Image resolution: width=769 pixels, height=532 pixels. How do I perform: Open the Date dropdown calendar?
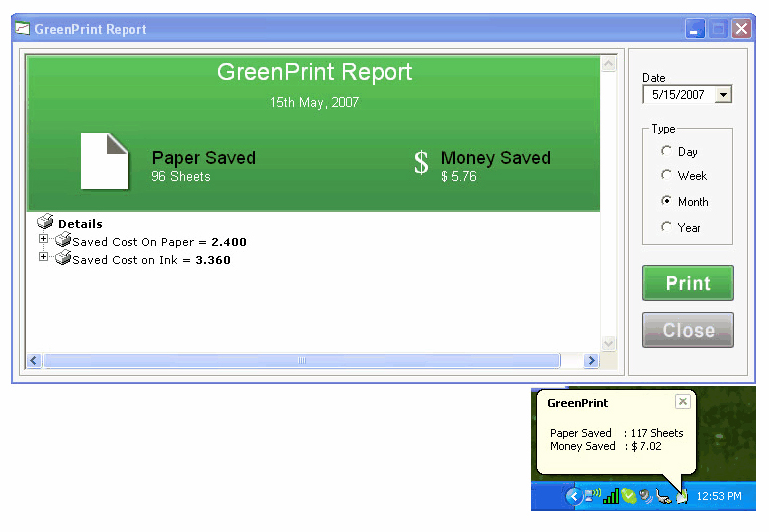click(723, 95)
